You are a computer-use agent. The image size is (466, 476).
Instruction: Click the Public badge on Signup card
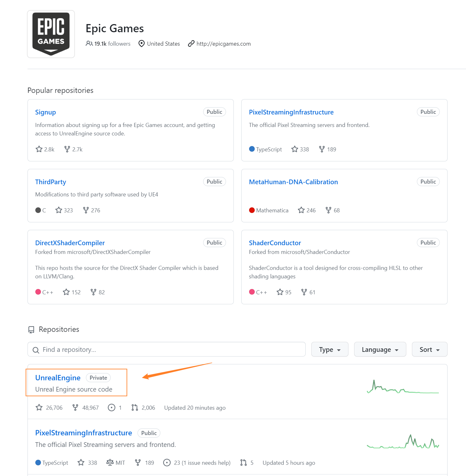coord(214,112)
